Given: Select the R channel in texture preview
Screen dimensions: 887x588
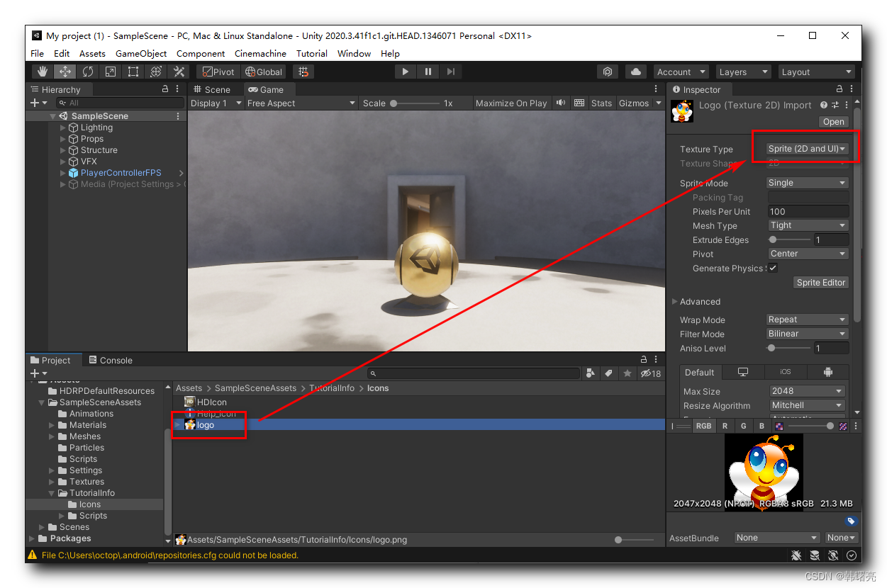Looking at the screenshot, I should (725, 425).
